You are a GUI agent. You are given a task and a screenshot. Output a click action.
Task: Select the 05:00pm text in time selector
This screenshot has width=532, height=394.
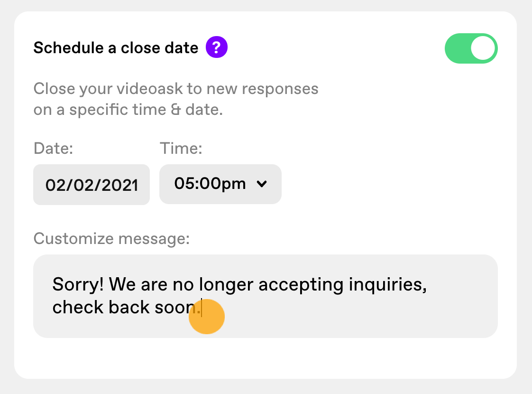click(210, 184)
